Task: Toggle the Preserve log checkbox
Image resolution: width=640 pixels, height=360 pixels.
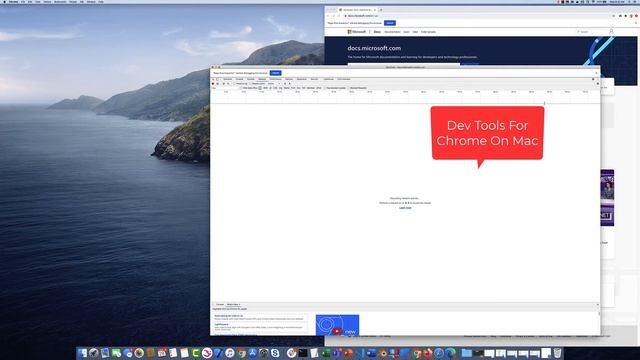Action: point(234,84)
